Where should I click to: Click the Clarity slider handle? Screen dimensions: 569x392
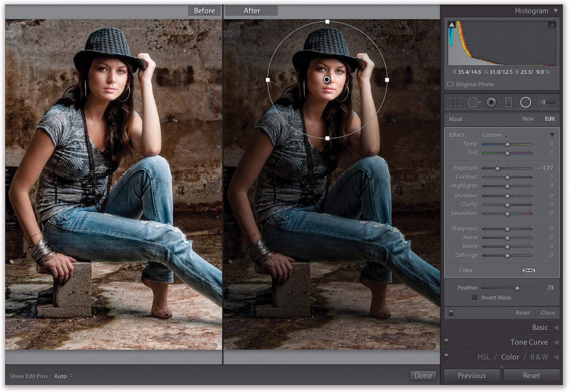click(507, 205)
